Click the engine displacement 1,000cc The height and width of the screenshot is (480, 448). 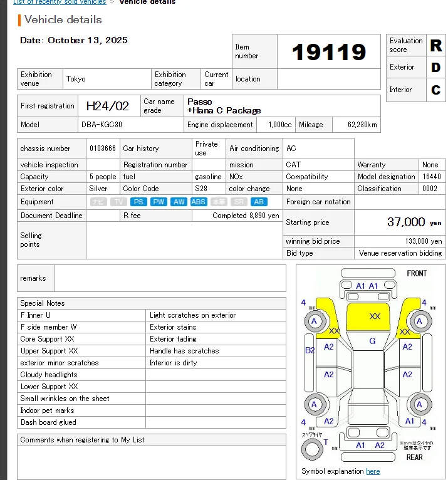pos(280,125)
